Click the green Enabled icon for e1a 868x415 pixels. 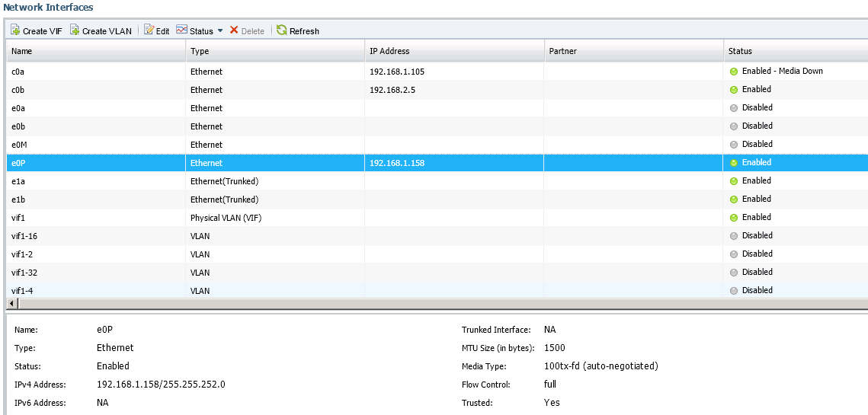tap(734, 181)
